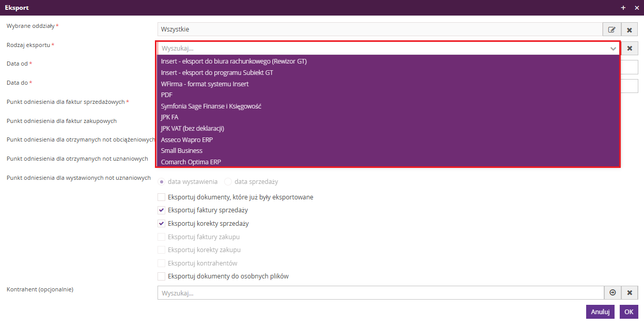Click edit icon next to Wszystkie field

point(611,29)
